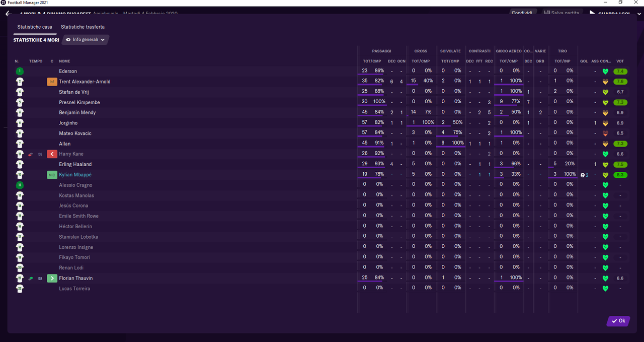Viewport: 644px width, 342px height.
Task: Click Kostas Manolas's condition heart icon
Action: pos(605,195)
